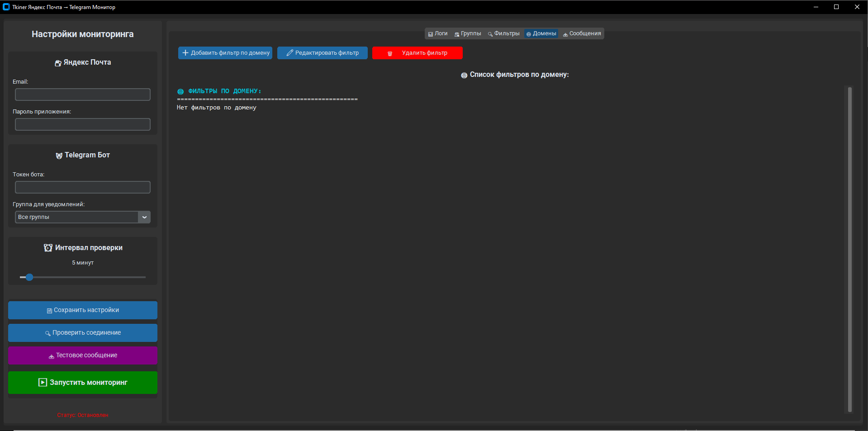Click the plus icon on Добавить фильтр button
868x431 pixels.
coord(185,53)
